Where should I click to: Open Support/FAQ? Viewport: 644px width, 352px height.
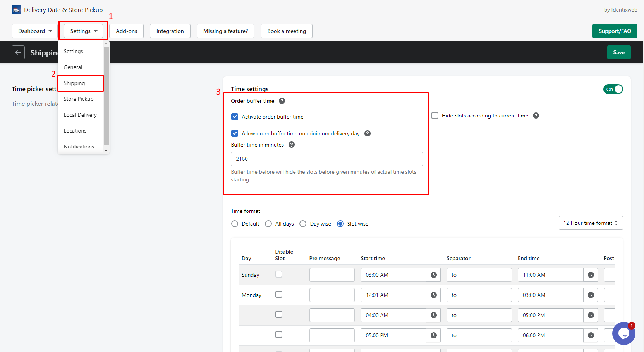point(615,31)
